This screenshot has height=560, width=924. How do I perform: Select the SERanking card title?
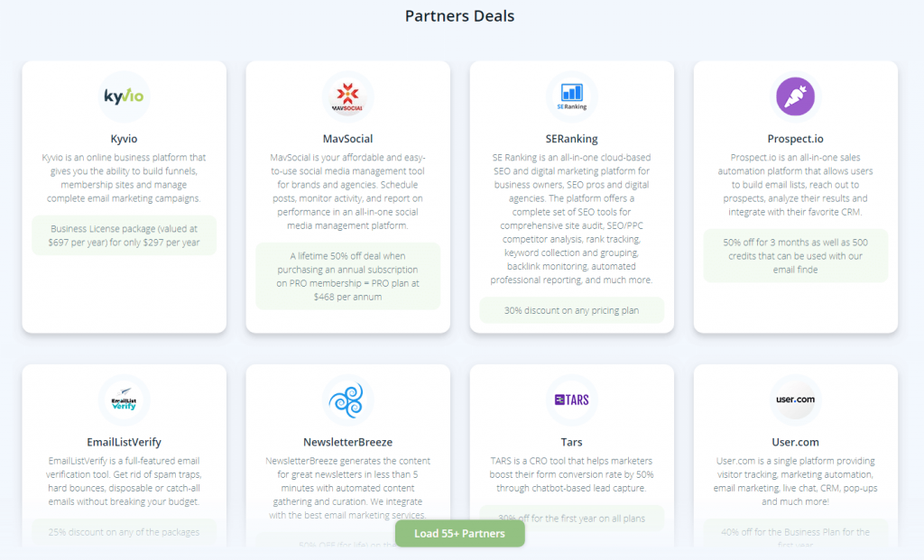click(x=571, y=139)
